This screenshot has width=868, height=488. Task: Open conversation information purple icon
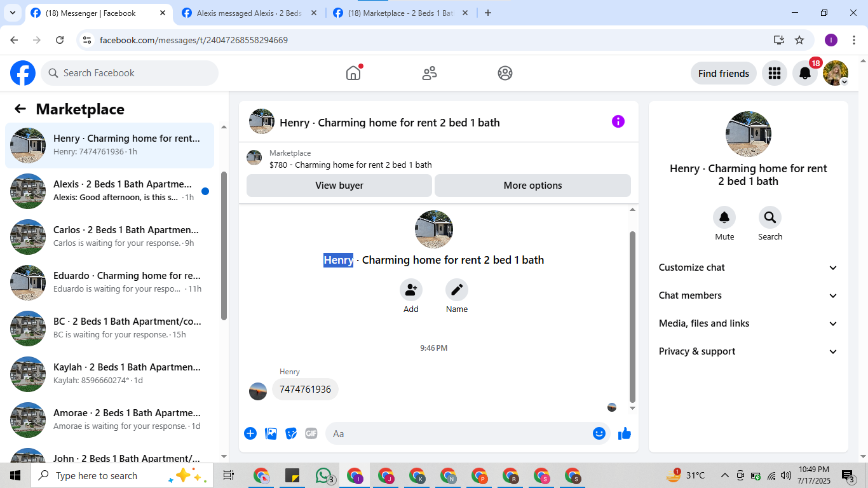coord(618,121)
